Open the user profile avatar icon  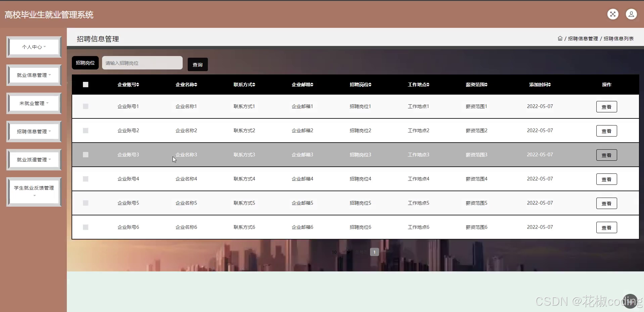point(631,14)
